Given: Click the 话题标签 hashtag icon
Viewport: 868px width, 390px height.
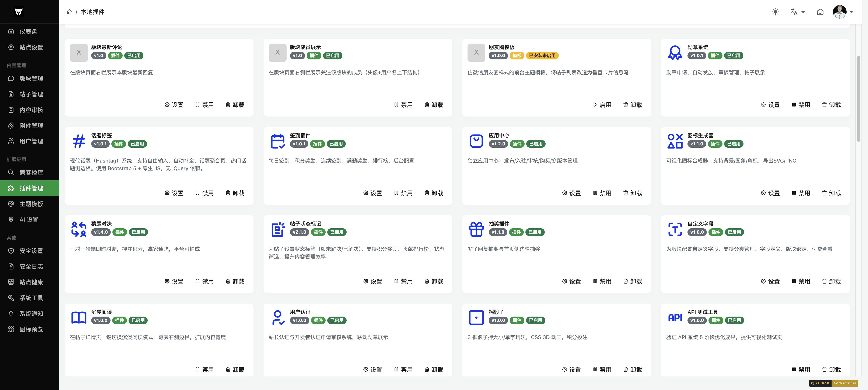Looking at the screenshot, I should [79, 141].
